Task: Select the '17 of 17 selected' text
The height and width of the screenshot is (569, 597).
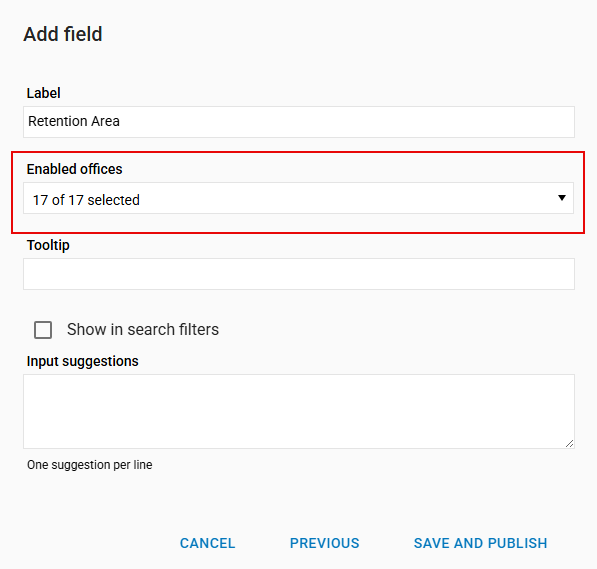Action: tap(86, 200)
